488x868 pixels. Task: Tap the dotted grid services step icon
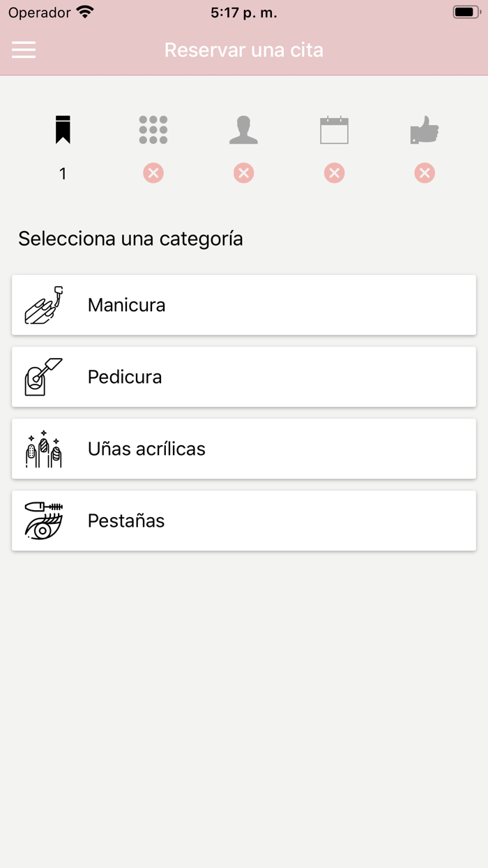[x=153, y=130]
